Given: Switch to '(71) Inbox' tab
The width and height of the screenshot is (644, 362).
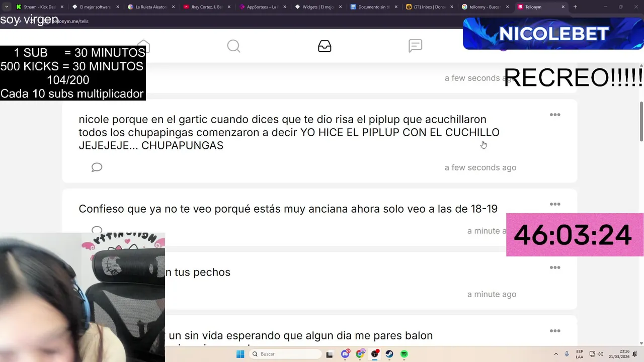Looking at the screenshot, I should 430,7.
